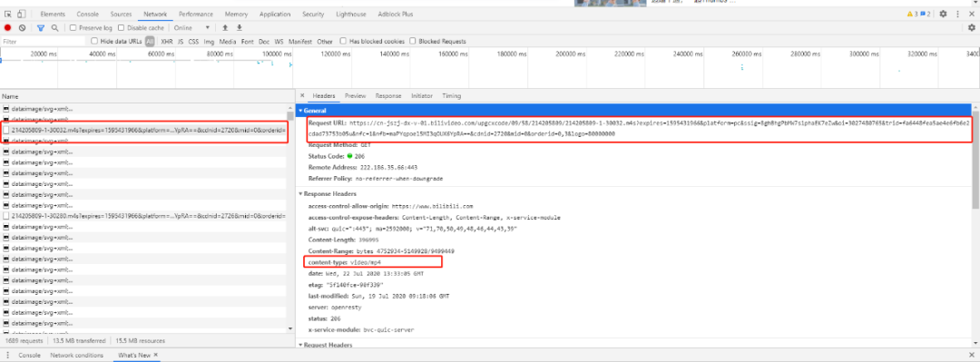
Task: Close the What's New drawer tab
Action: 156,355
